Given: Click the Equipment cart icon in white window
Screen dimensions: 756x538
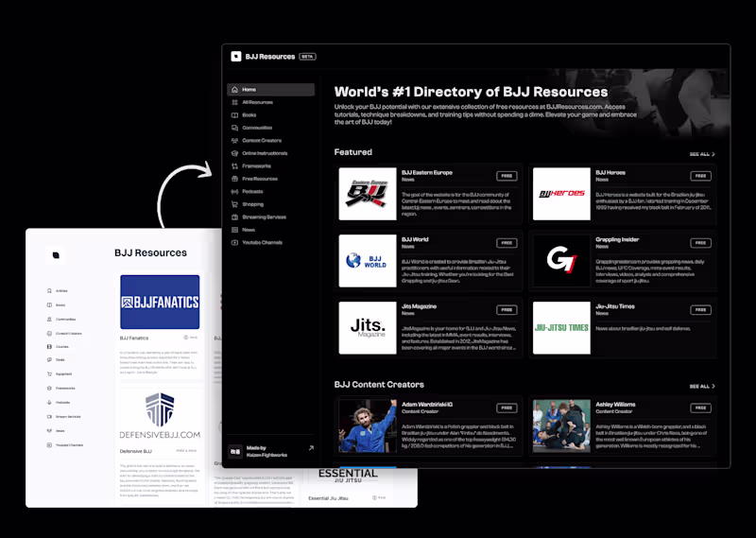Looking at the screenshot, I should click(x=49, y=373).
